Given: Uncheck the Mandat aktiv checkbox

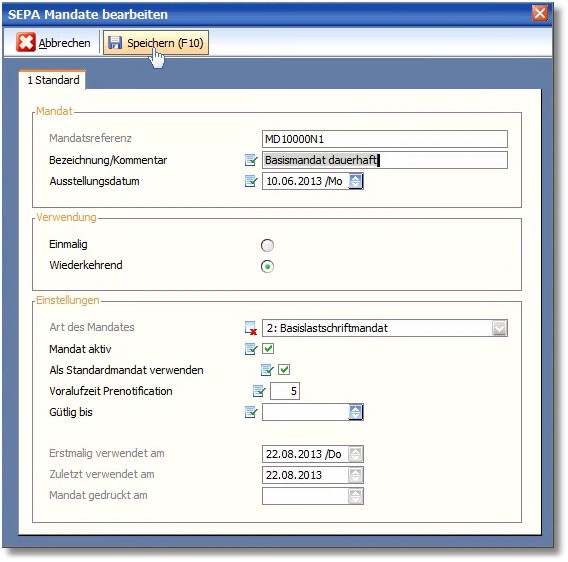Looking at the screenshot, I should (268, 349).
